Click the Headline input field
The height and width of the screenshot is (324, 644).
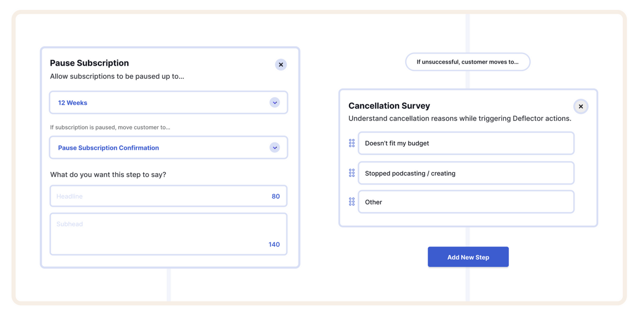tap(145, 196)
